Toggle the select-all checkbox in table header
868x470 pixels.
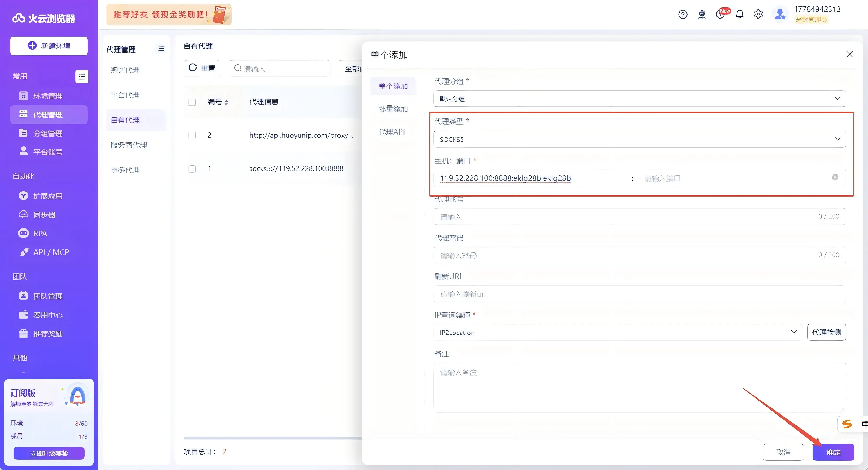coord(192,102)
